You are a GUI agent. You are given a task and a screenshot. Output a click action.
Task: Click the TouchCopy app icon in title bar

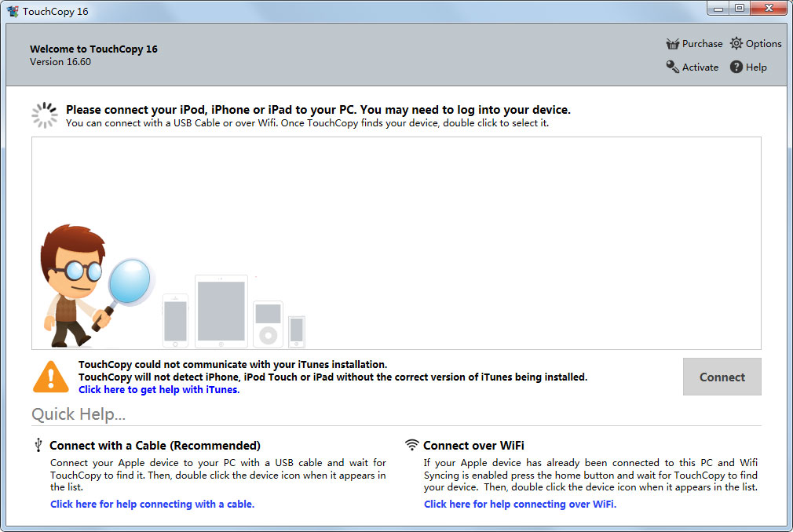click(13, 11)
